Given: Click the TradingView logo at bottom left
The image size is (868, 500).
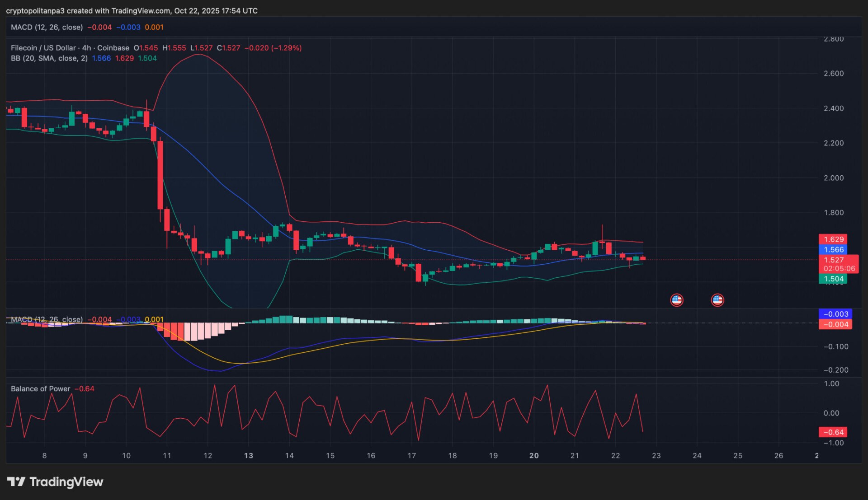Looking at the screenshot, I should click(55, 482).
